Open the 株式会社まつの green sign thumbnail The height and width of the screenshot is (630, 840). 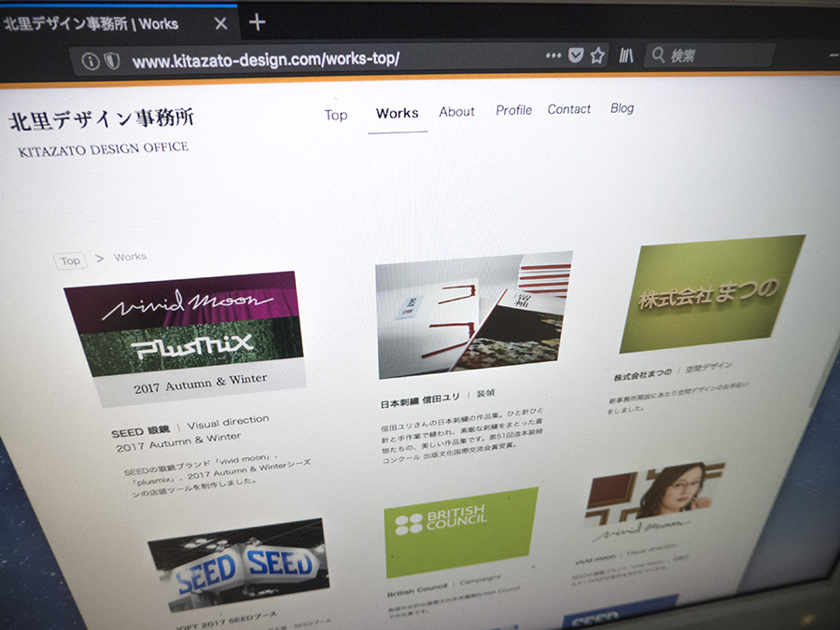[712, 294]
